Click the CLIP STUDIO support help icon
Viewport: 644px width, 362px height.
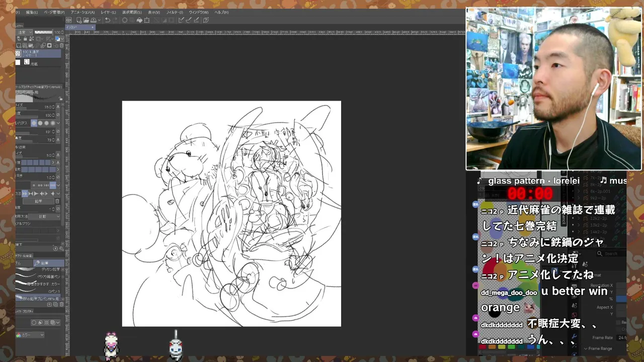point(206,20)
